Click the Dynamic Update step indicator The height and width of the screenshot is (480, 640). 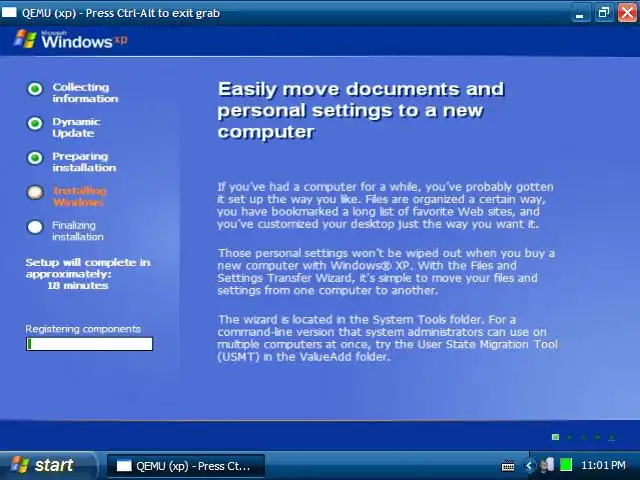coord(35,123)
